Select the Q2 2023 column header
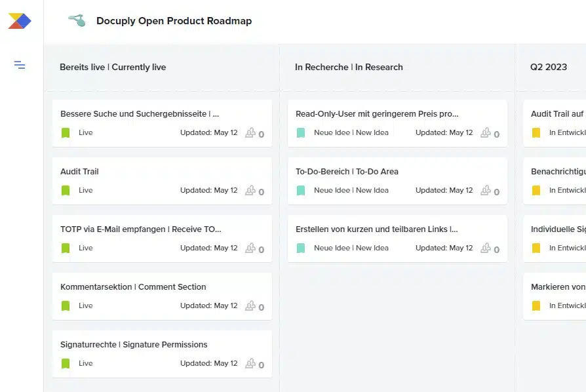Viewport: 586px width, 392px height. click(x=549, y=67)
